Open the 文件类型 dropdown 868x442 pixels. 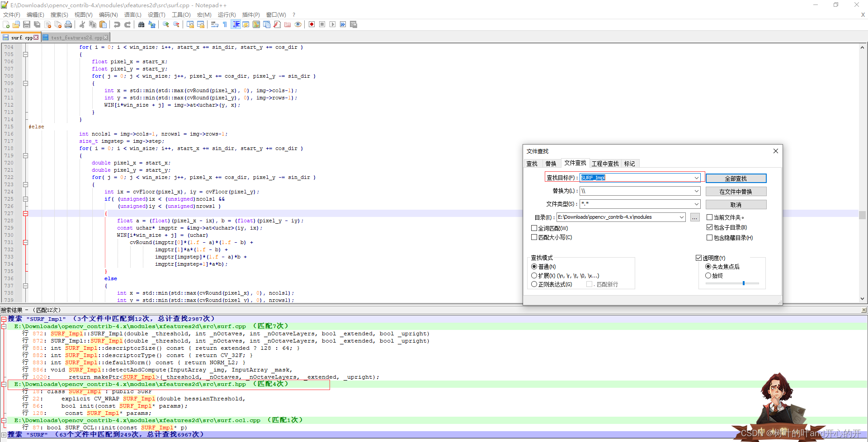coord(696,204)
